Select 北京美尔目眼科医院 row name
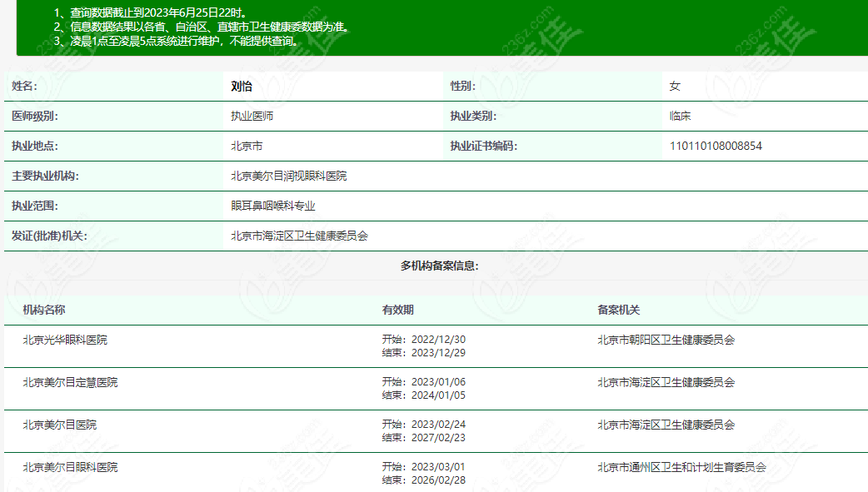Screen dimensions: 868x492 coord(70,468)
